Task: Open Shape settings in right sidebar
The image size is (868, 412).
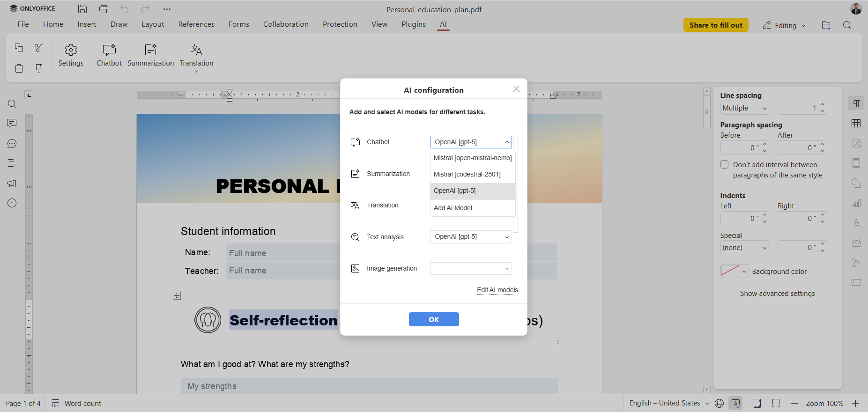Action: point(856,183)
